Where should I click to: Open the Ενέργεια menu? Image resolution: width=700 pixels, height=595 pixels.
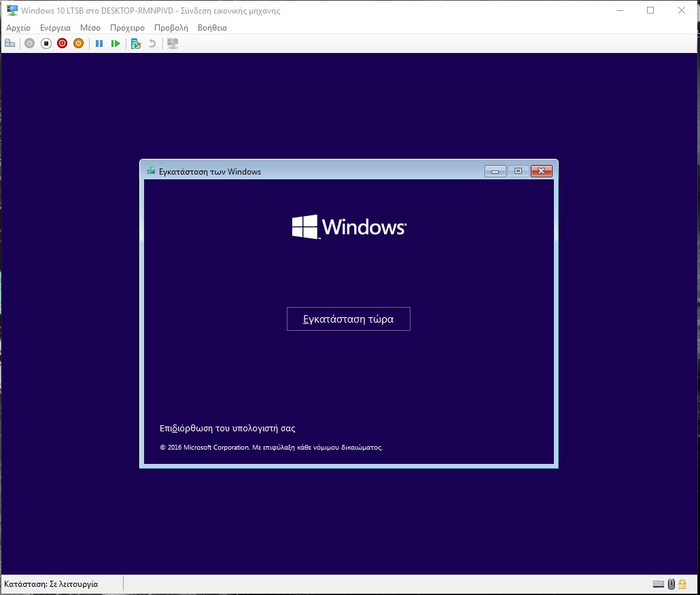(x=55, y=28)
